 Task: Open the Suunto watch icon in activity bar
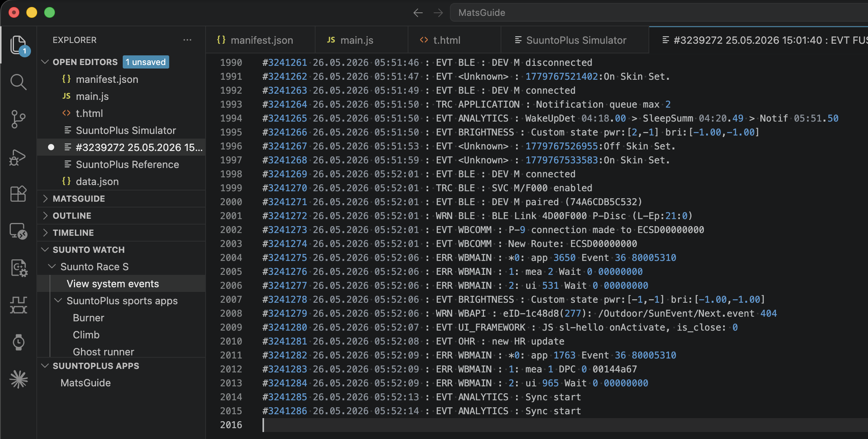point(18,342)
